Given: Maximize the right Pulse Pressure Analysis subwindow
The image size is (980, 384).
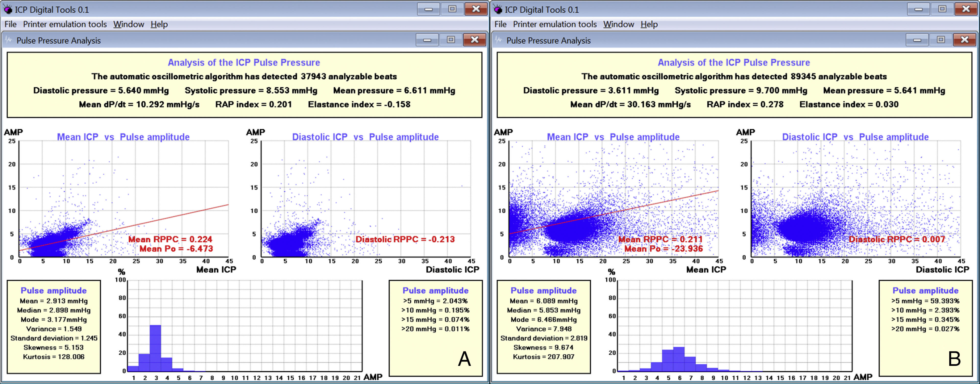Looking at the screenshot, I should (x=941, y=39).
